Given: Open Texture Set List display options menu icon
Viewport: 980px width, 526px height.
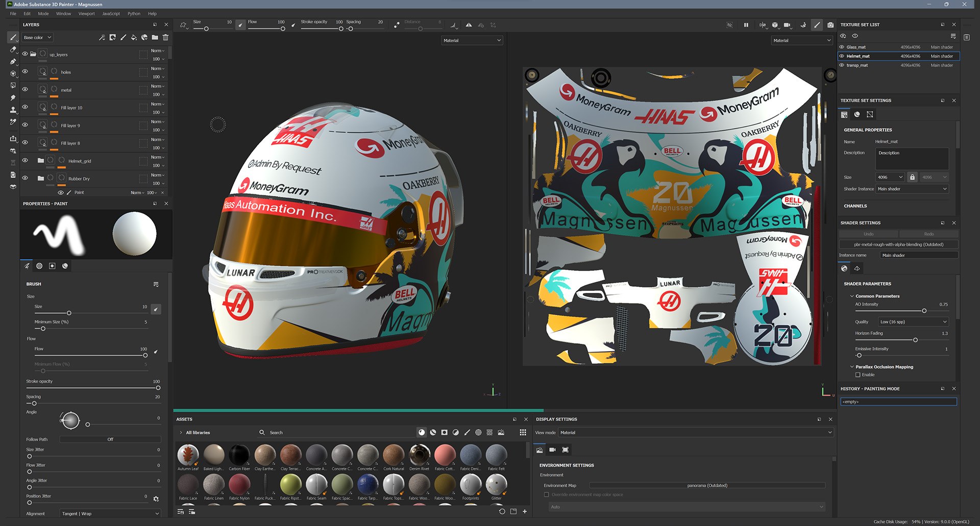Looking at the screenshot, I should (953, 36).
